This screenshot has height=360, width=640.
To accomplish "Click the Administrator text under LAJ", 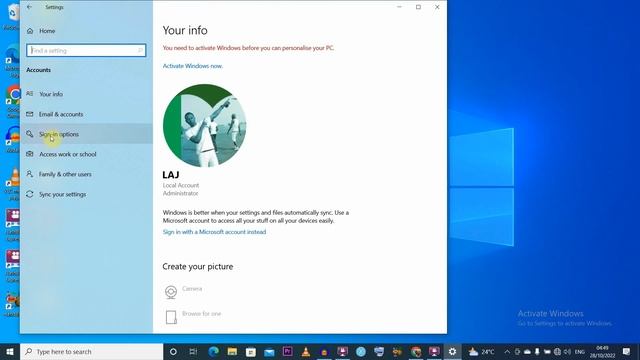I will [180, 193].
